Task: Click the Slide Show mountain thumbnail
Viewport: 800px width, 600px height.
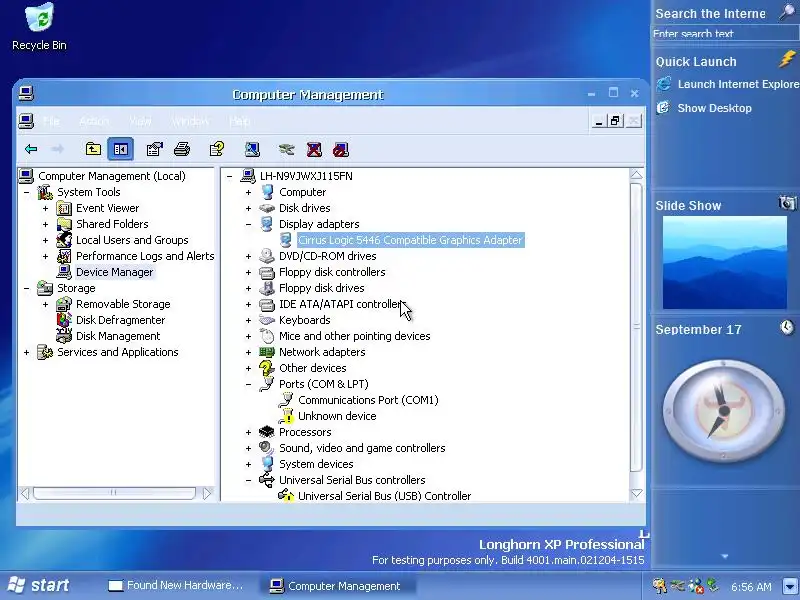Action: 724,262
